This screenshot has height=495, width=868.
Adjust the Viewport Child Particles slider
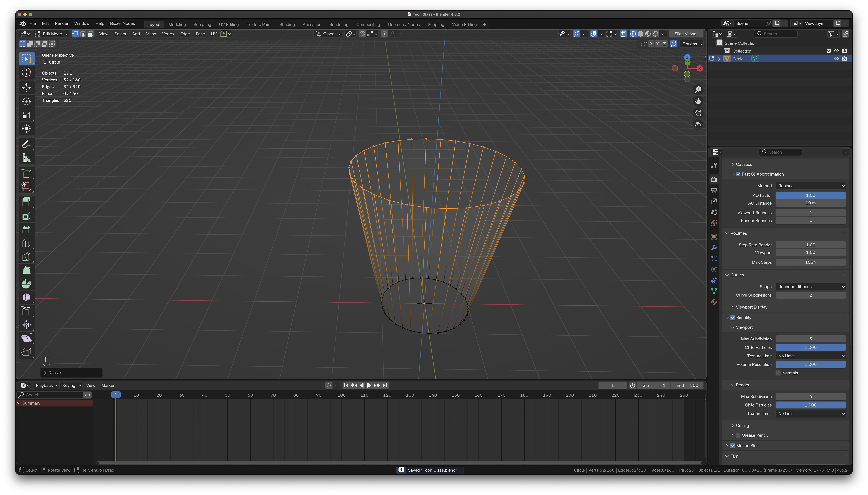click(x=810, y=347)
